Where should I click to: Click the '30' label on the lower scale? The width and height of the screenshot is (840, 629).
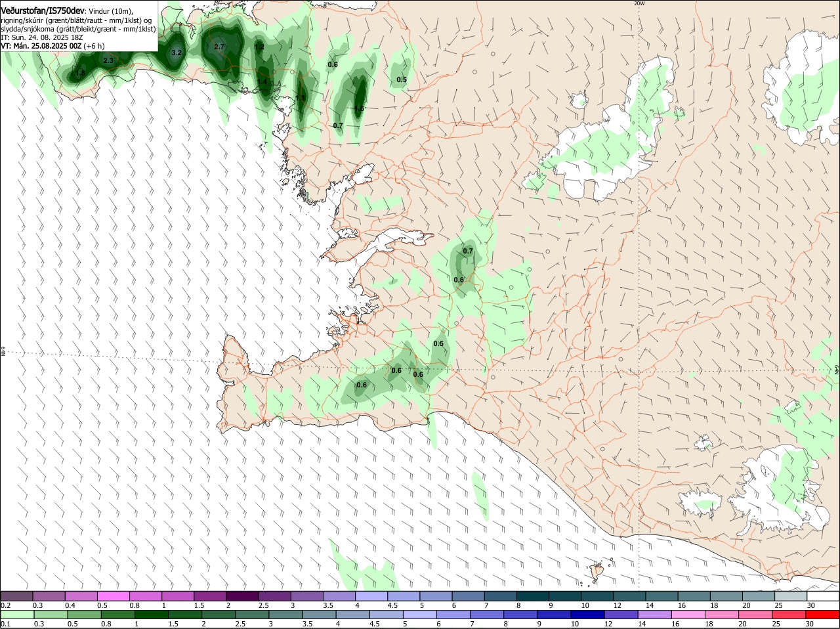point(809,624)
